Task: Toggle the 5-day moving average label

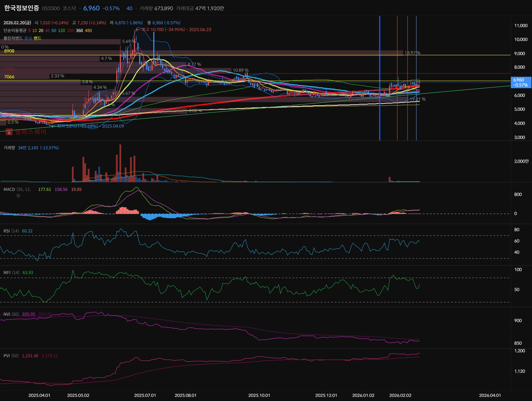Action: [x=29, y=31]
